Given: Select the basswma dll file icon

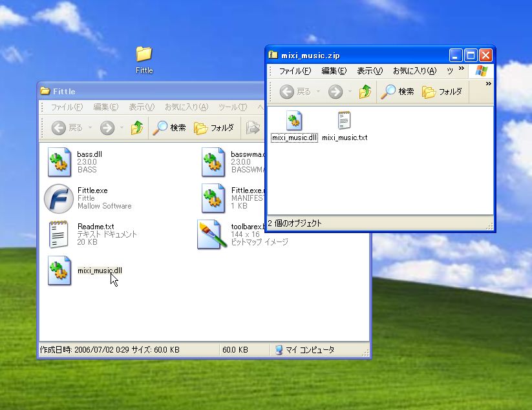Looking at the screenshot, I should pyautogui.click(x=213, y=162).
